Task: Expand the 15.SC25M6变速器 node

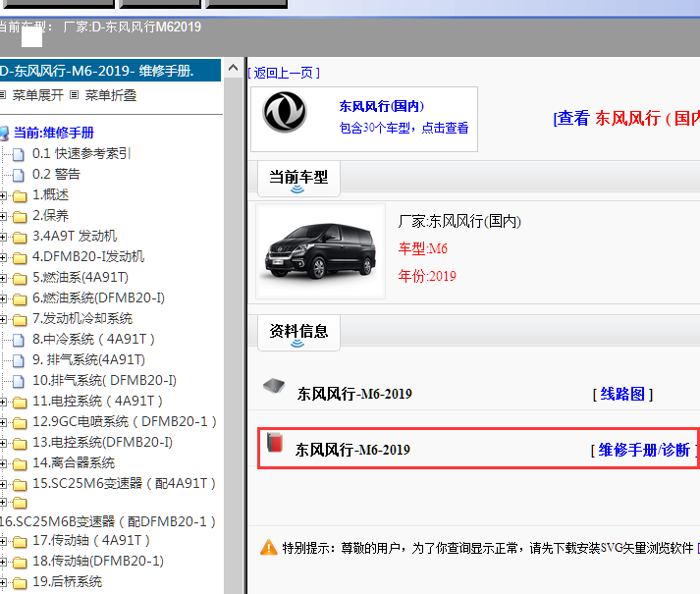Action: 3,484
